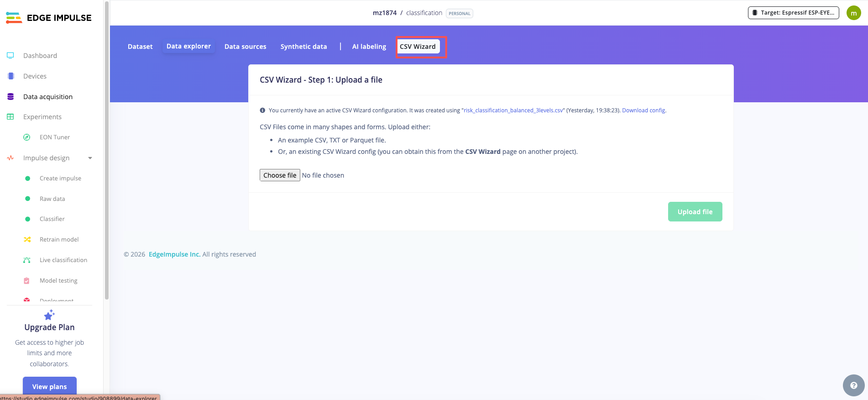The width and height of the screenshot is (868, 400).
Task: Click the Devices chip icon
Action: 10,76
